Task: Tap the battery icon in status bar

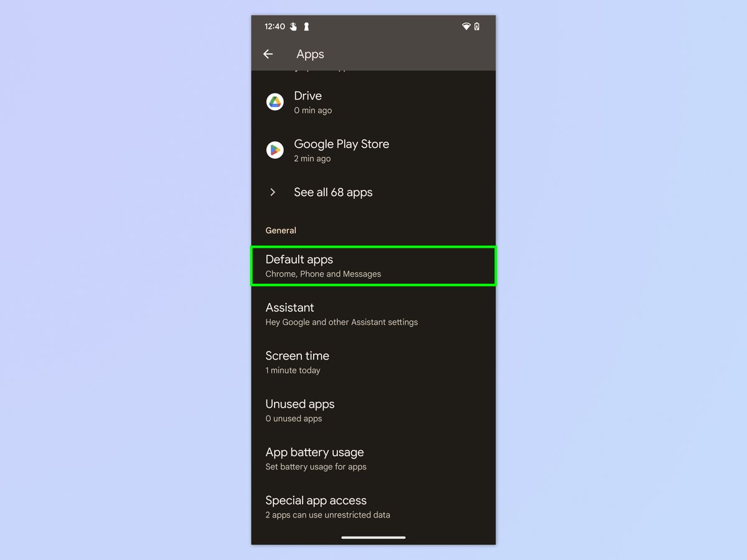Action: 477,26
